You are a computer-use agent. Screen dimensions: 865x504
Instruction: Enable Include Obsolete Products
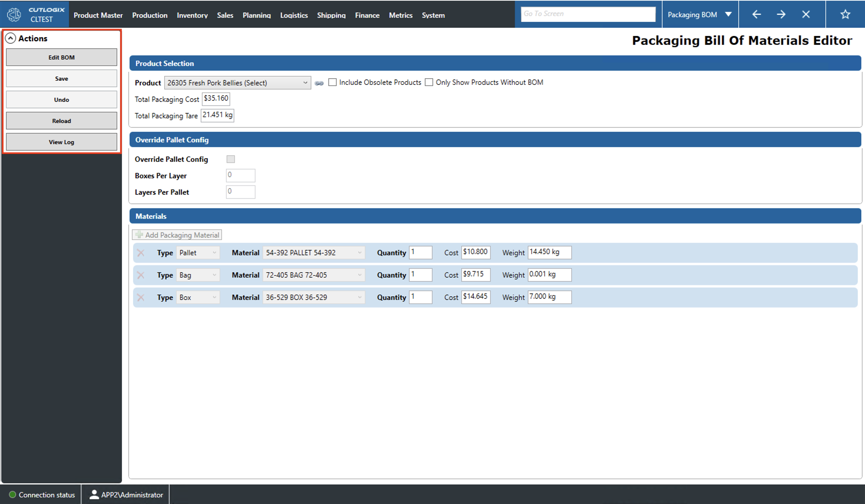[332, 82]
